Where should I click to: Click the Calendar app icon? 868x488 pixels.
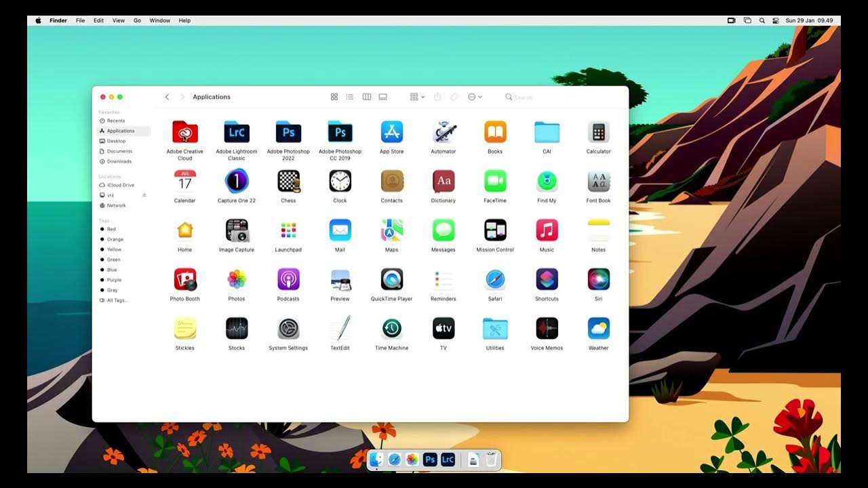tap(185, 181)
